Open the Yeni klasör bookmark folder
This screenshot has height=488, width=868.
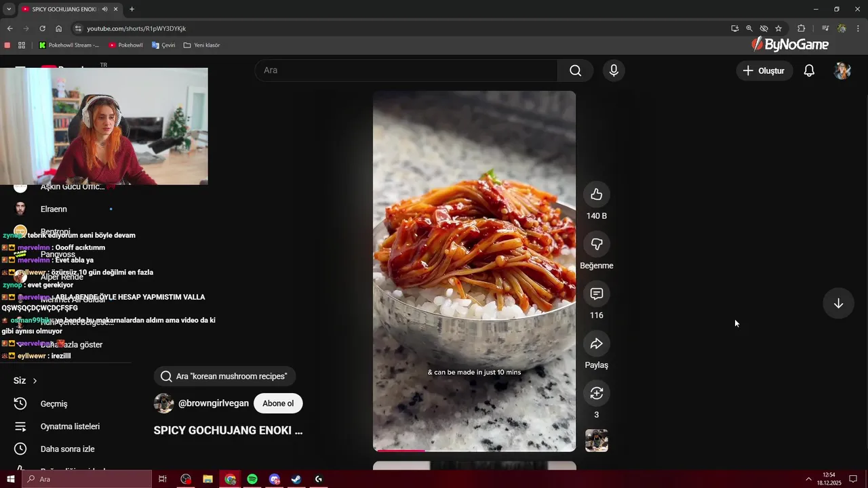[x=201, y=45]
